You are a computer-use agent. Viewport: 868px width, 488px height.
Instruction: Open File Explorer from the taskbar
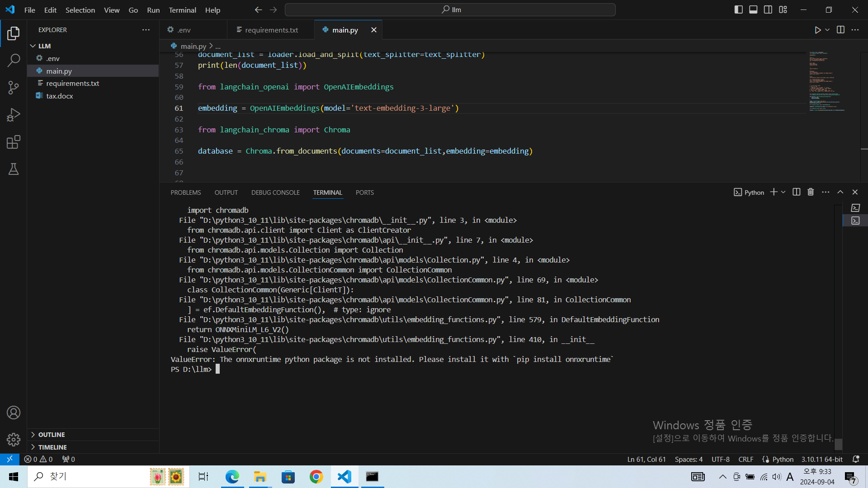pos(260,477)
